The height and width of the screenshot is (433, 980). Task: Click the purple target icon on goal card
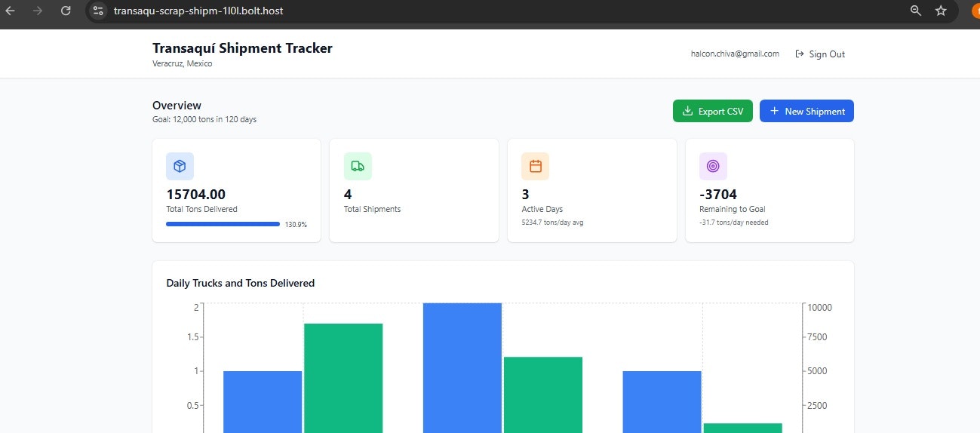pyautogui.click(x=713, y=166)
